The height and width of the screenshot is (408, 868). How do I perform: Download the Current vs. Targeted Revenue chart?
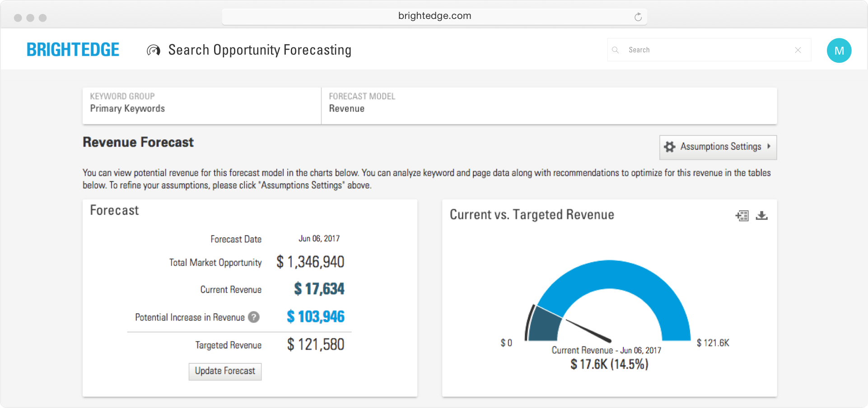point(762,216)
